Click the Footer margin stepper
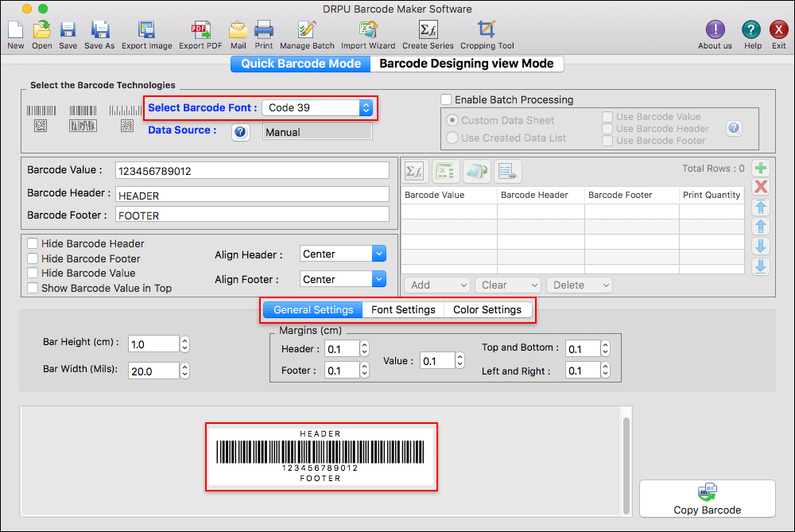Screen dimensions: 795x532 (x=365, y=371)
